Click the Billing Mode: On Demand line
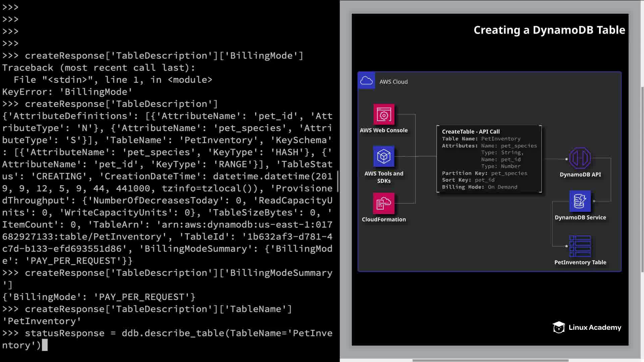Screen dimensions: 644x362 tap(479, 187)
